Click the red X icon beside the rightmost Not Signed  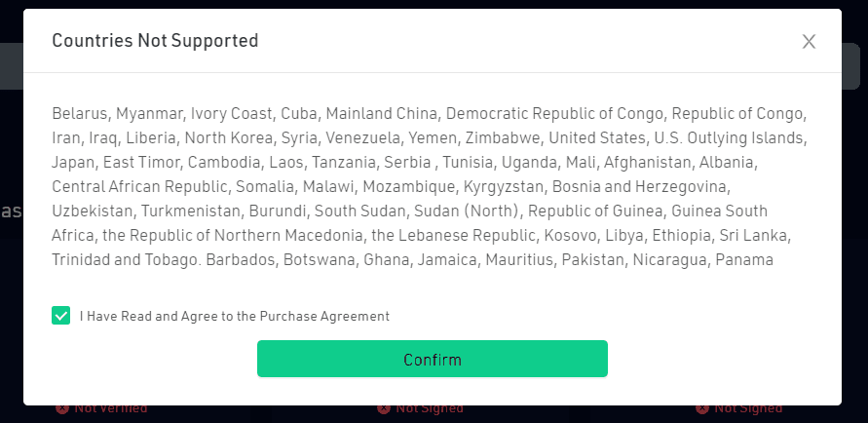coord(702,408)
